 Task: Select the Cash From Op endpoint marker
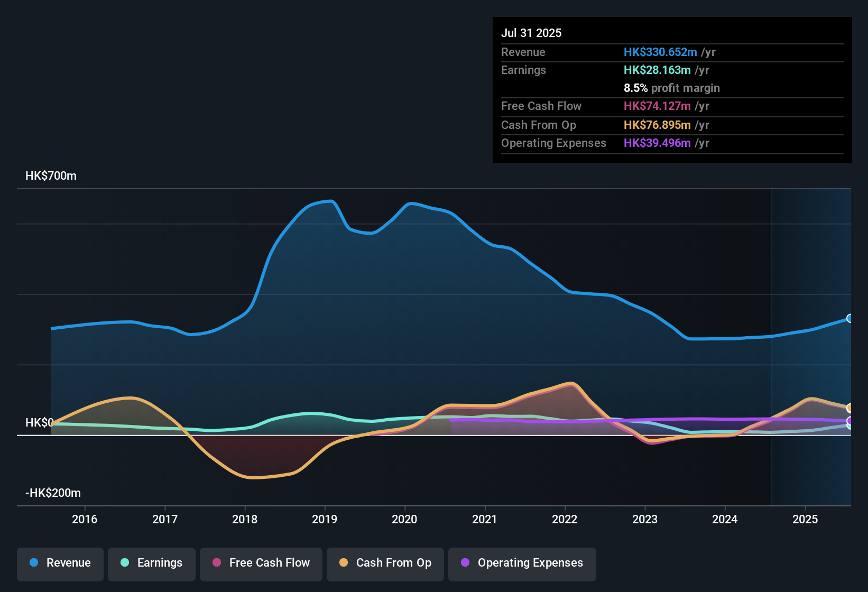[850, 408]
